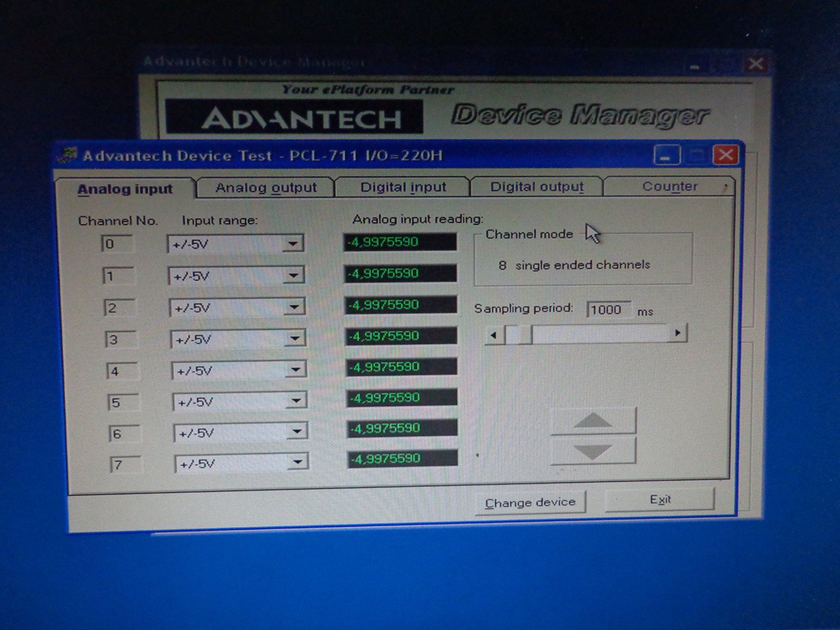Click the Channel No. 0 field
The width and height of the screenshot is (840, 630).
click(118, 244)
